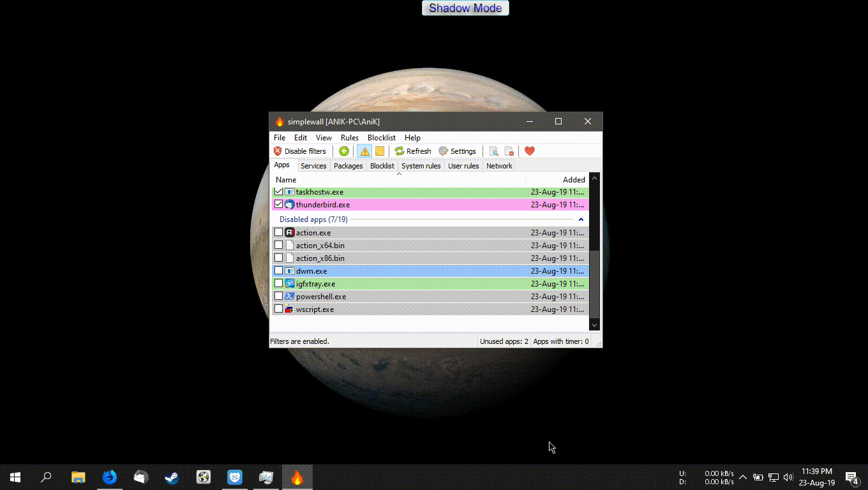Switch to the Network tab
868x490 pixels.
pos(499,166)
